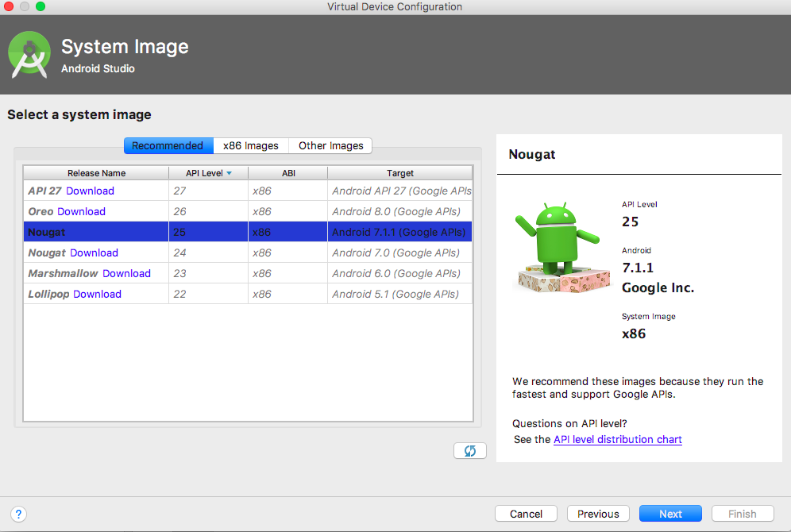Viewport: 791px width, 532px height.
Task: Download the Lollipop system image
Action: (97, 294)
